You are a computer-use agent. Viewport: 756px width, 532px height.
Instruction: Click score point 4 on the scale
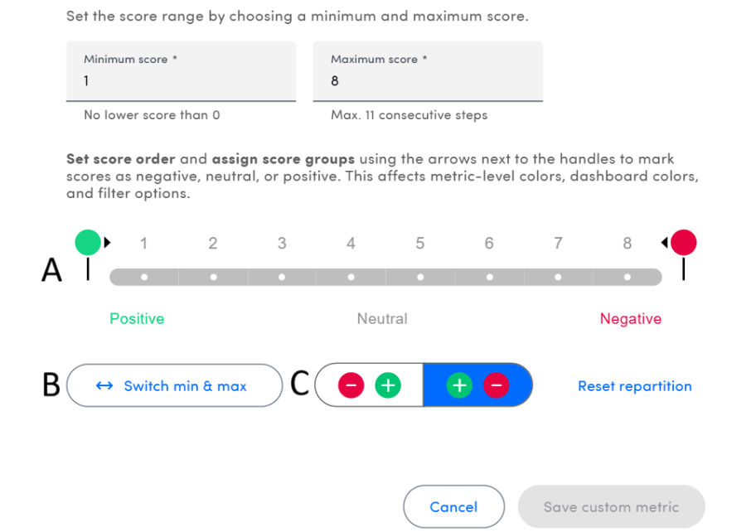351,277
